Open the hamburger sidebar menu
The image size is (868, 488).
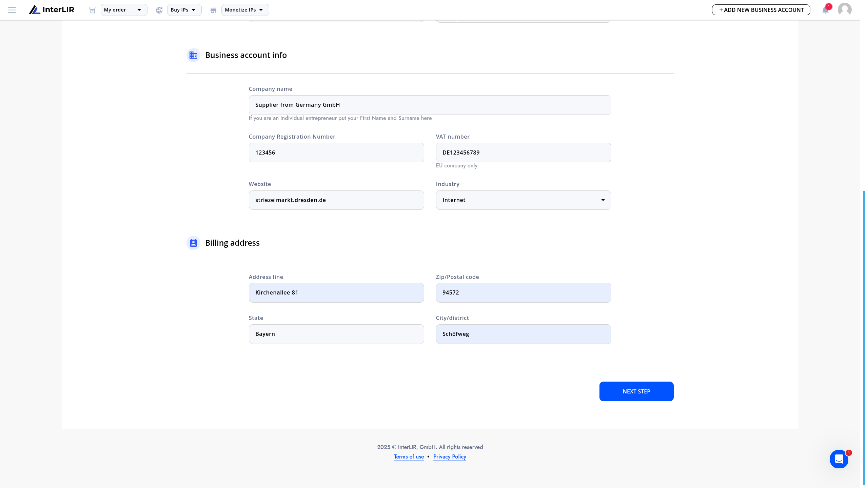coord(12,10)
